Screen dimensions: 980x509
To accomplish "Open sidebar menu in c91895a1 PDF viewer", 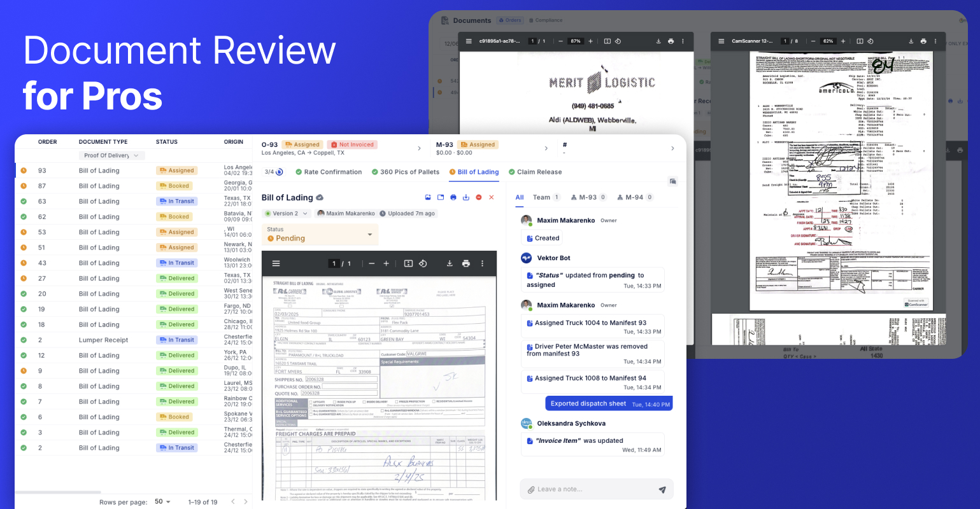I will pyautogui.click(x=469, y=41).
